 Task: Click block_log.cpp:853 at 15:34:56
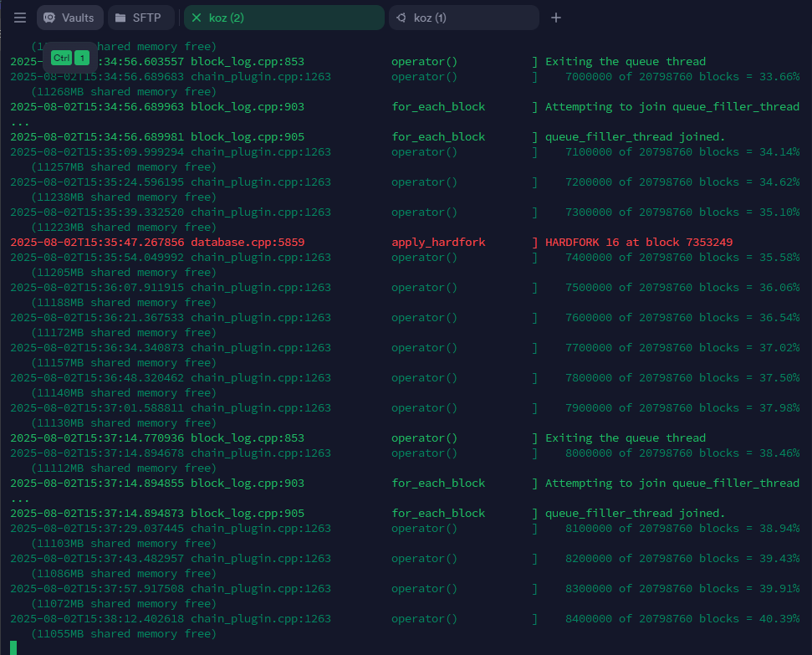pos(248,62)
